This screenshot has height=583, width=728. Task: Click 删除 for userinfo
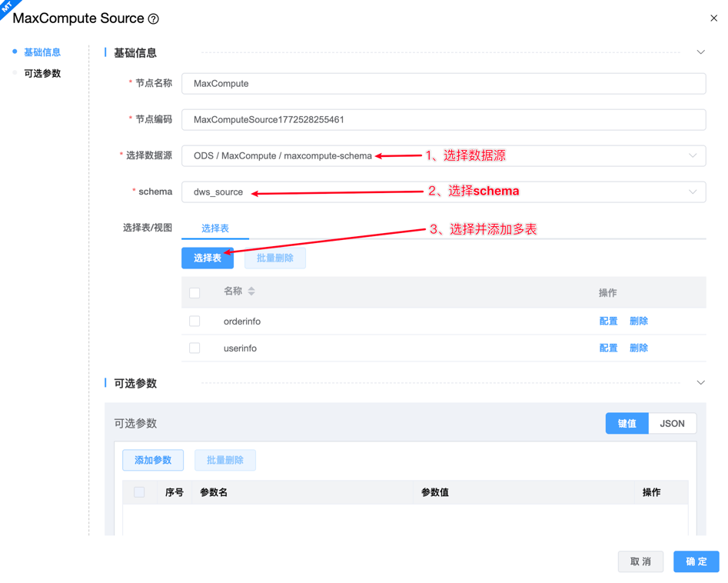point(638,348)
